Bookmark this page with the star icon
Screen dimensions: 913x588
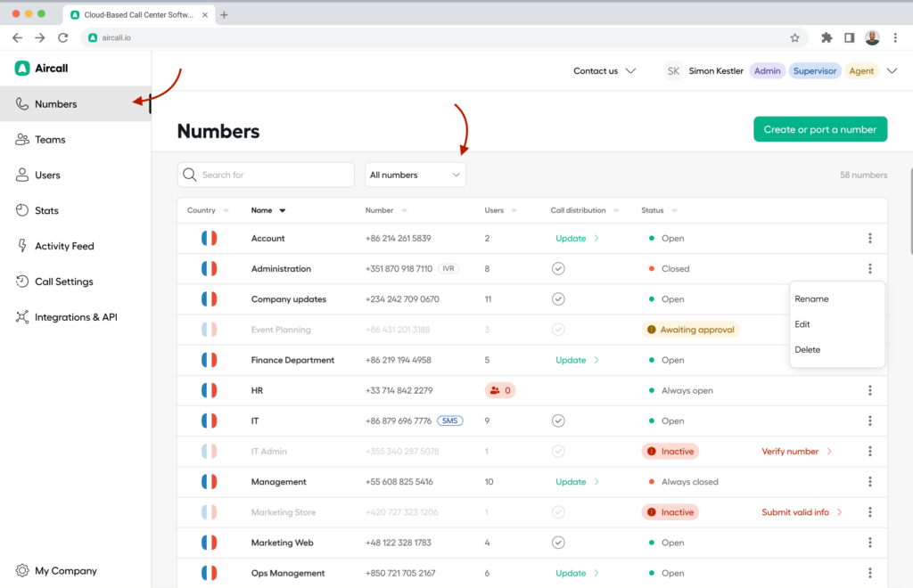794,38
